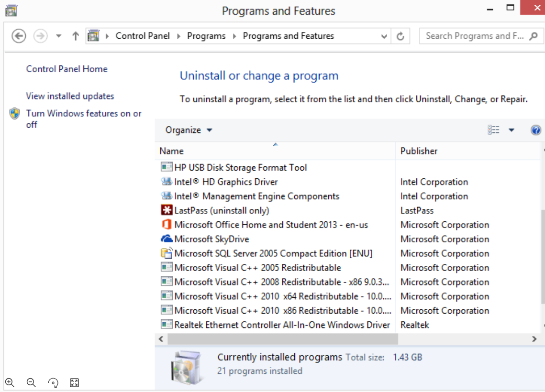
Task: Open Control Panel Home link
Action: pyautogui.click(x=67, y=69)
